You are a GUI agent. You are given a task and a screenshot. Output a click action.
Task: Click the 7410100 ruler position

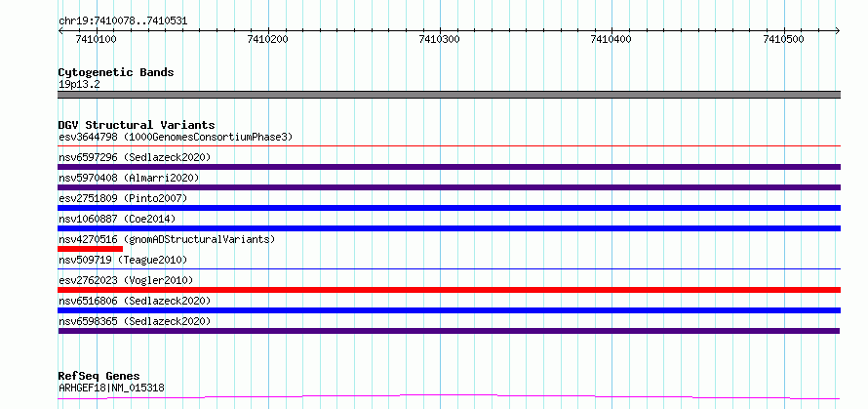97,39
